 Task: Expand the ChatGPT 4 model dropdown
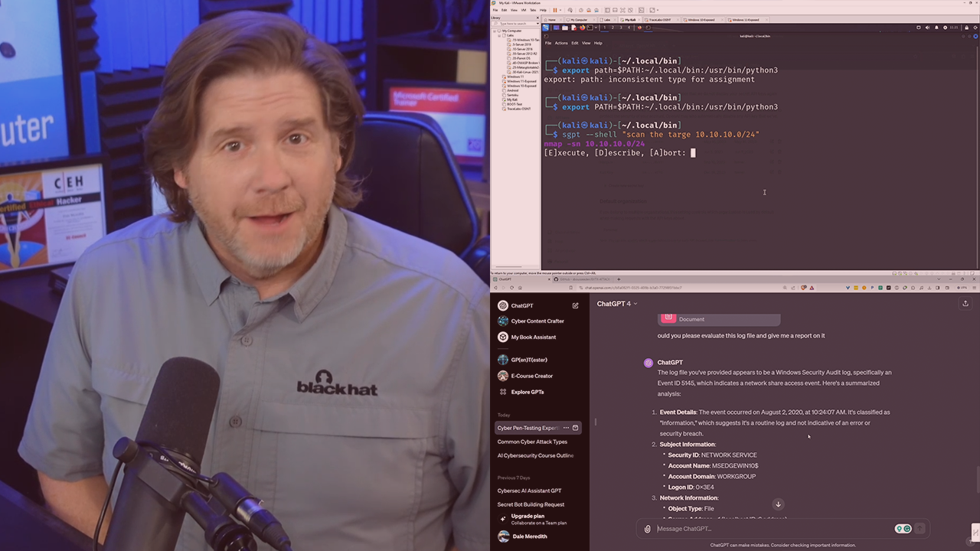pyautogui.click(x=617, y=304)
